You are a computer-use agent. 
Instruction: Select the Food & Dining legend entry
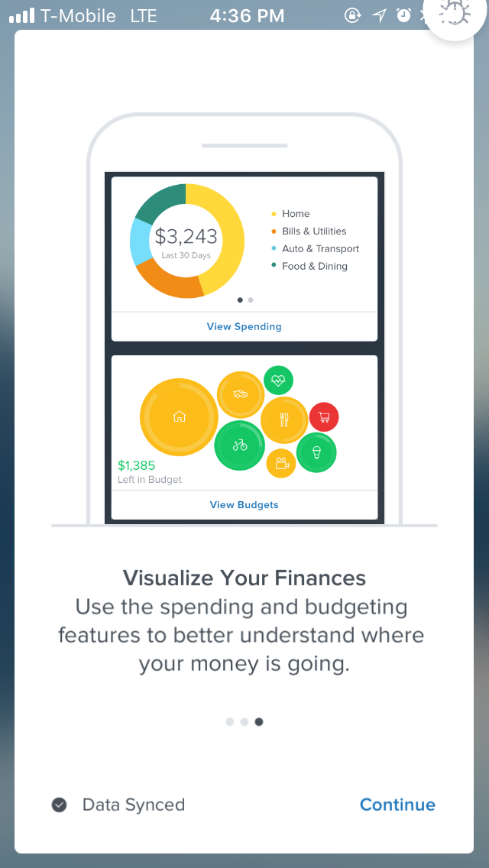pos(309,266)
